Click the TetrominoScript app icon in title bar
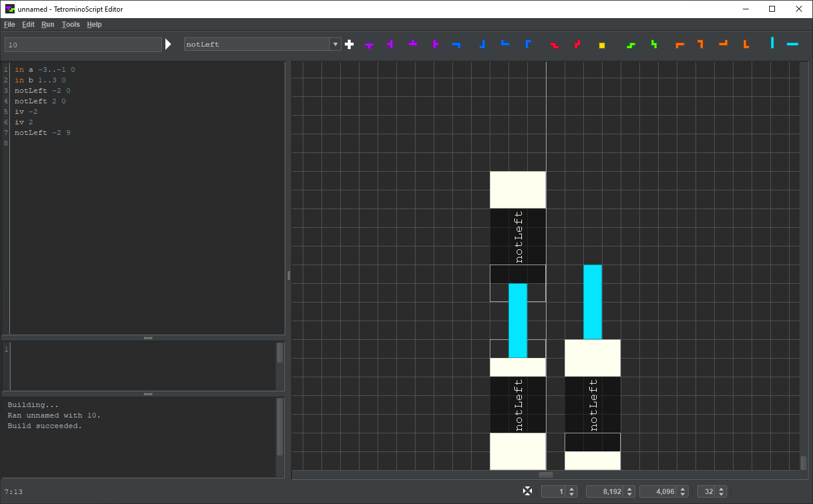 [x=10, y=9]
